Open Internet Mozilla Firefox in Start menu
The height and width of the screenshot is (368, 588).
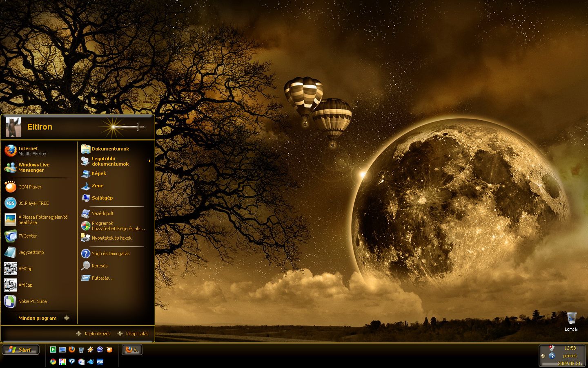[38, 151]
